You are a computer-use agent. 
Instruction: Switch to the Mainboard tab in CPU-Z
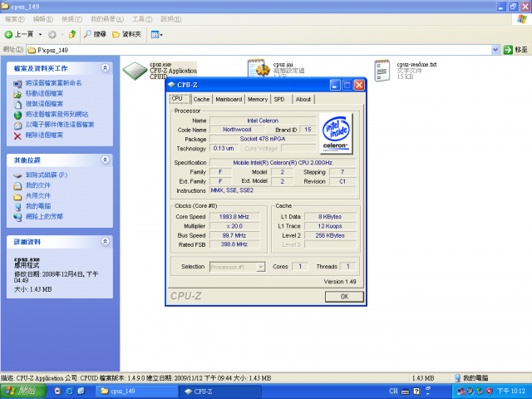click(x=229, y=100)
